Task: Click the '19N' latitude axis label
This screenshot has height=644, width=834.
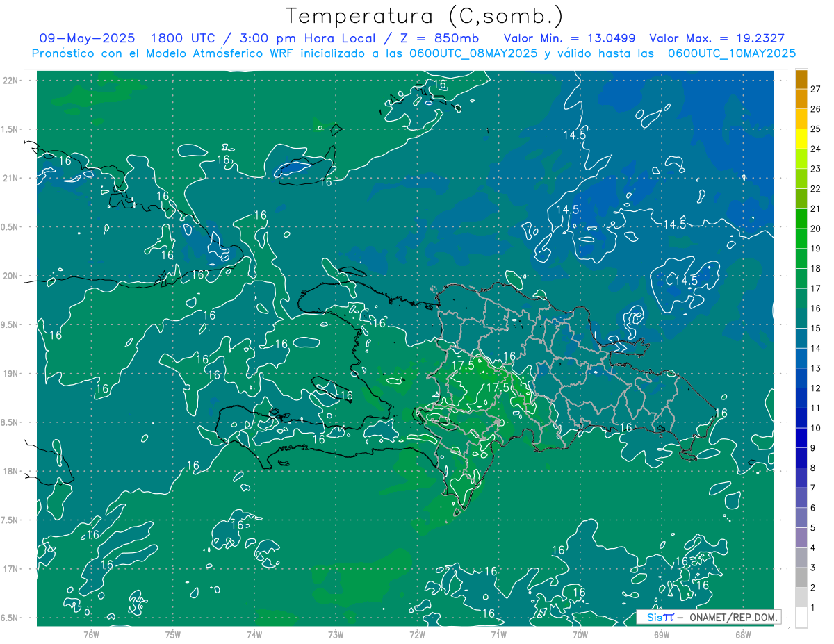Action: pyautogui.click(x=10, y=373)
